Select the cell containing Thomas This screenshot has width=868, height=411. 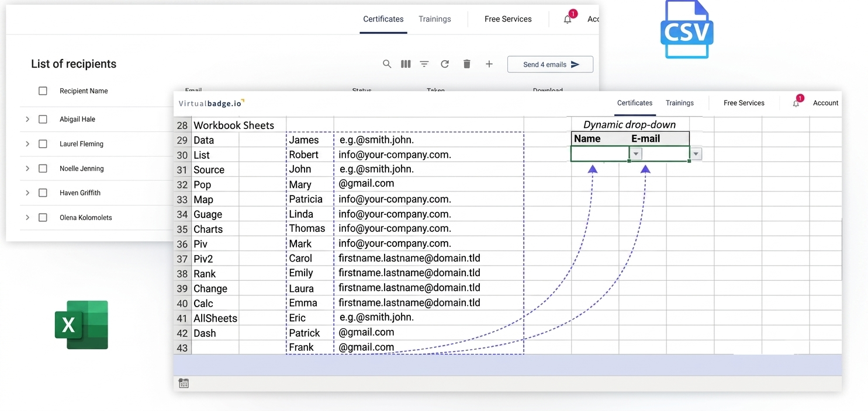coord(310,228)
